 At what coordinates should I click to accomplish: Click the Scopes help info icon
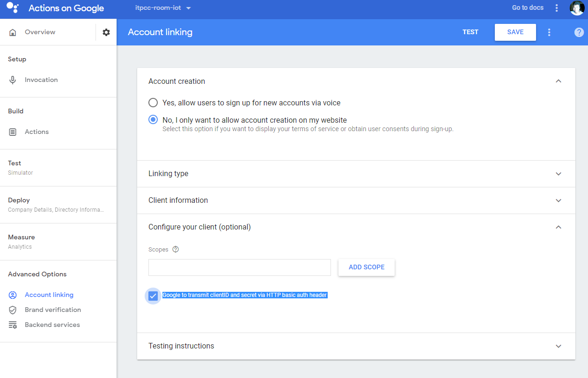pos(176,249)
